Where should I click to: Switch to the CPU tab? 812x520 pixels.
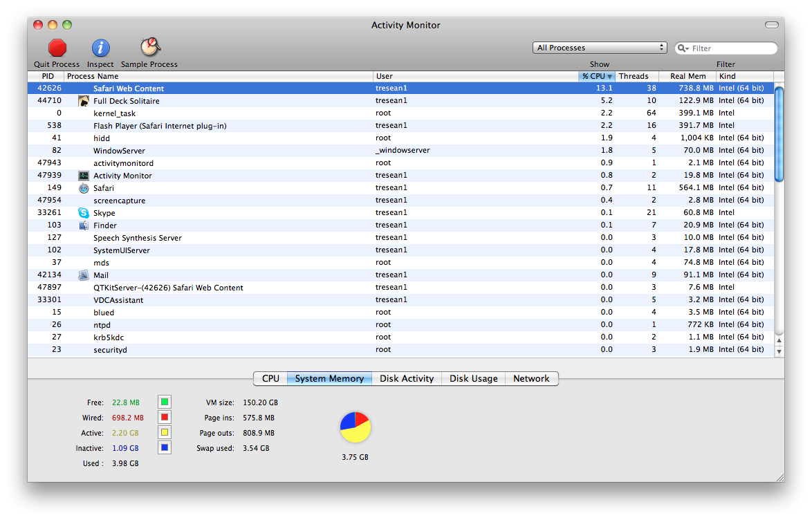(270, 379)
